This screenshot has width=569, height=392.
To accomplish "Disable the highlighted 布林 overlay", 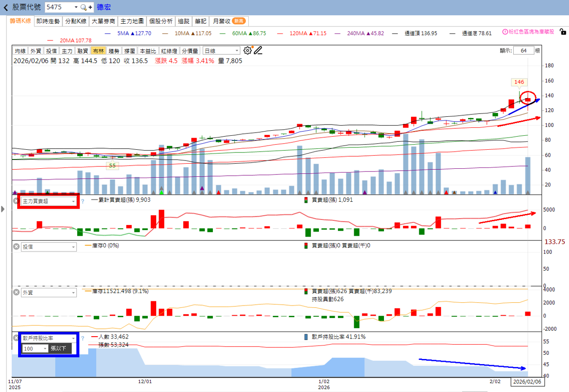I will tap(98, 51).
